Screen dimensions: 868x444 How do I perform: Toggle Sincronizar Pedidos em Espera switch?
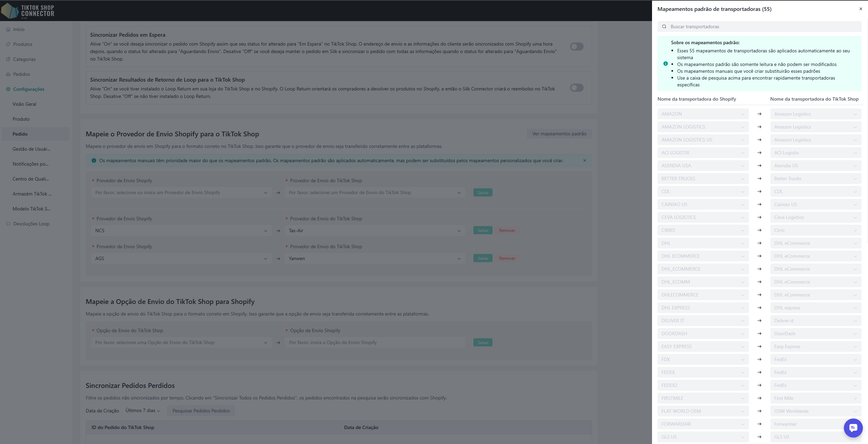point(577,47)
